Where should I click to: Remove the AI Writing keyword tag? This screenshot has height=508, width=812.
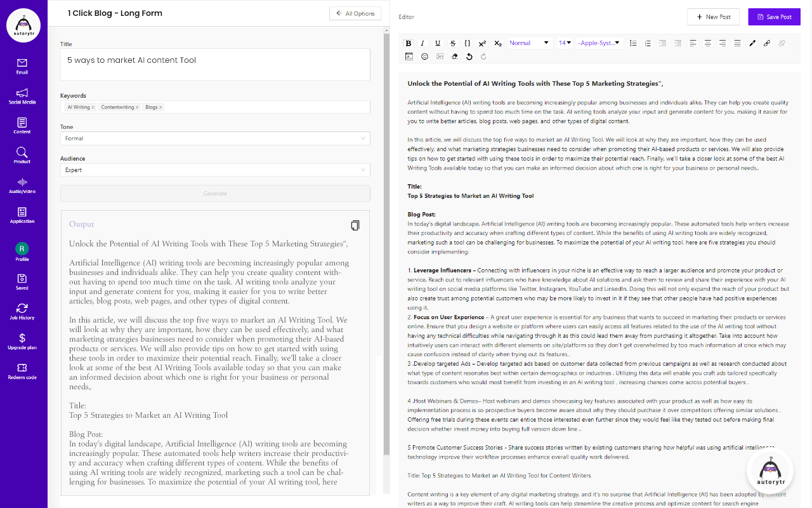(93, 107)
